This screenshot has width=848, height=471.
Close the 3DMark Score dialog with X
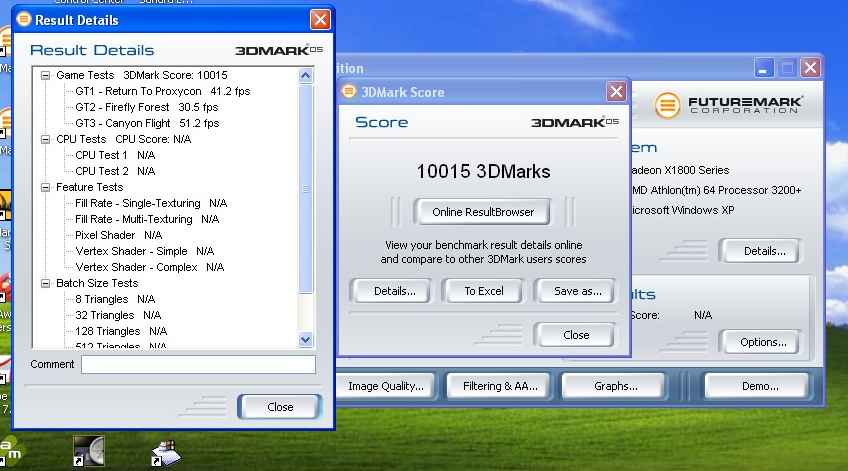pos(616,92)
